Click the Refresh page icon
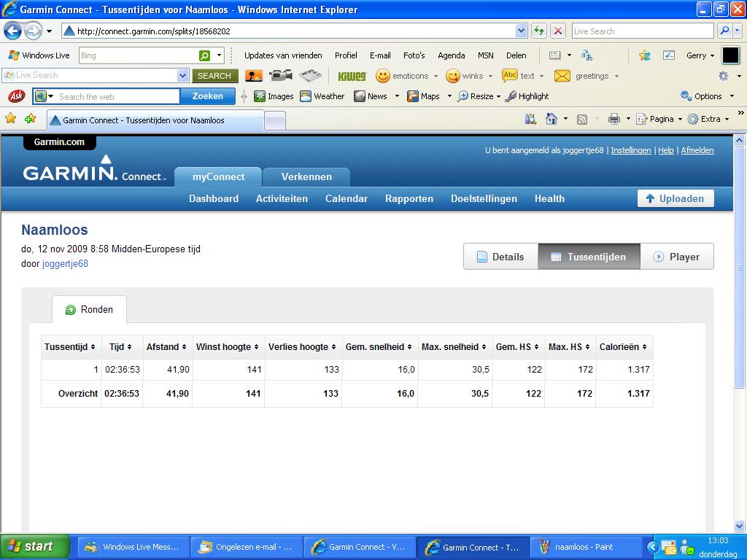The height and width of the screenshot is (560, 747). click(539, 31)
